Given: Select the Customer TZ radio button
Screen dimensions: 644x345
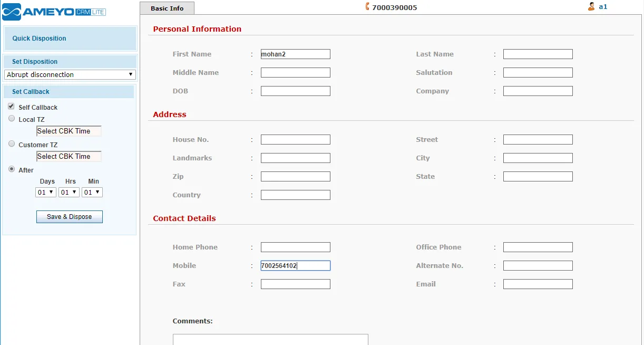Looking at the screenshot, I should [12, 144].
